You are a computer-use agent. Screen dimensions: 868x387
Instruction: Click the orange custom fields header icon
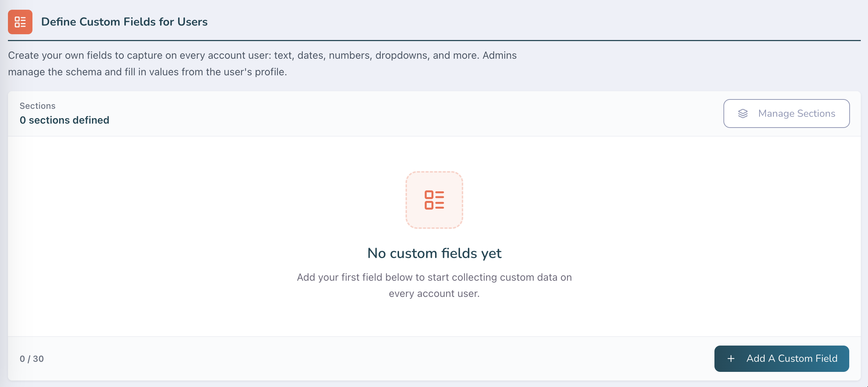(20, 22)
